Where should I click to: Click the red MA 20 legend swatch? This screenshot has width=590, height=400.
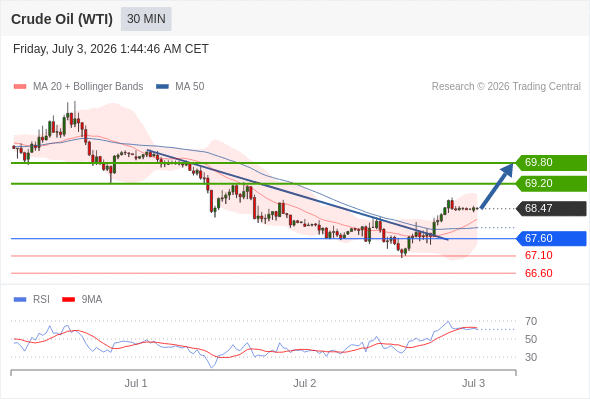pyautogui.click(x=20, y=87)
